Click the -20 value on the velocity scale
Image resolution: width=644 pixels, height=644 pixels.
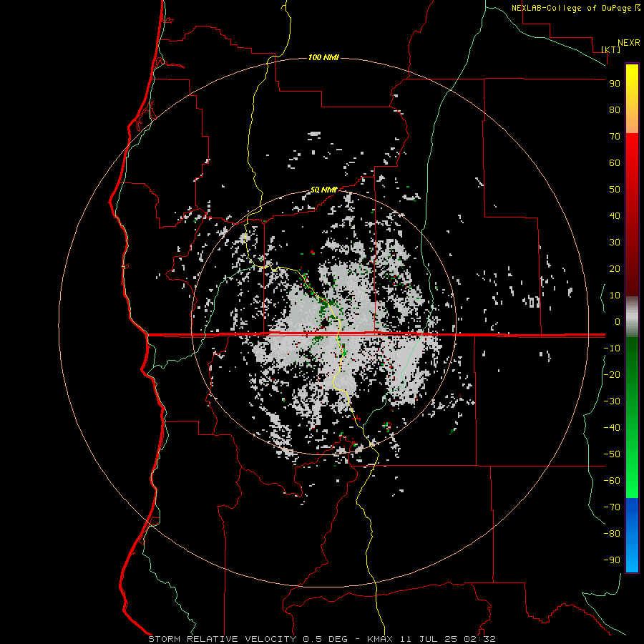612,374
